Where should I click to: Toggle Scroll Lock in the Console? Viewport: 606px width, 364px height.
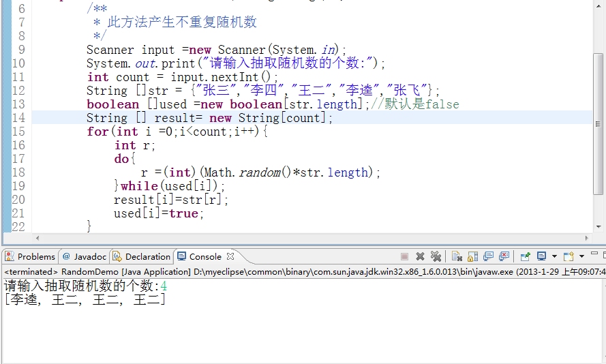point(472,256)
